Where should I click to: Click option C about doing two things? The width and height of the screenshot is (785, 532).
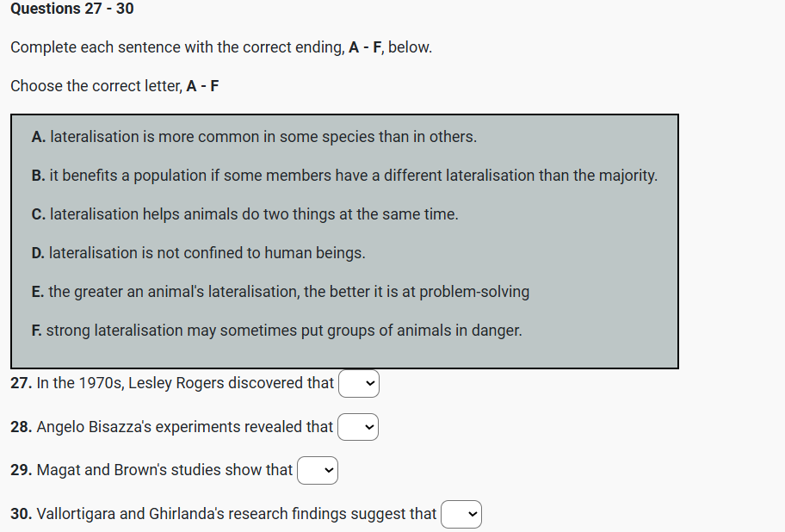click(244, 214)
